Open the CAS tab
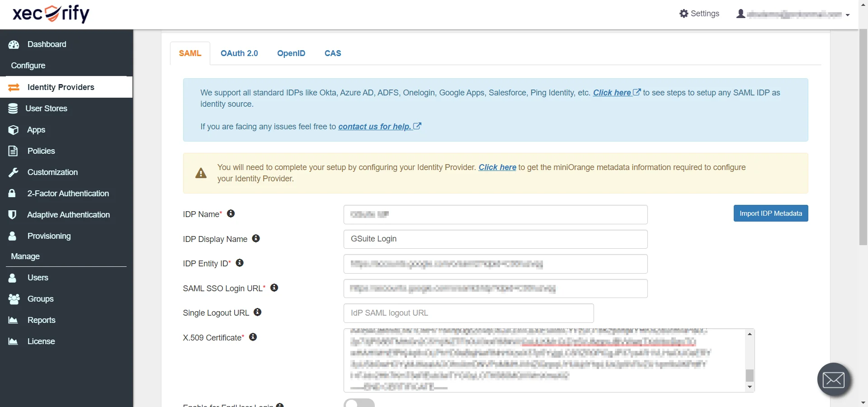Image resolution: width=868 pixels, height=407 pixels. (333, 53)
